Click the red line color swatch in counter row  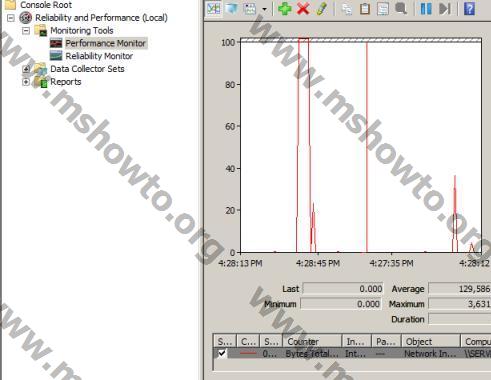click(x=248, y=353)
